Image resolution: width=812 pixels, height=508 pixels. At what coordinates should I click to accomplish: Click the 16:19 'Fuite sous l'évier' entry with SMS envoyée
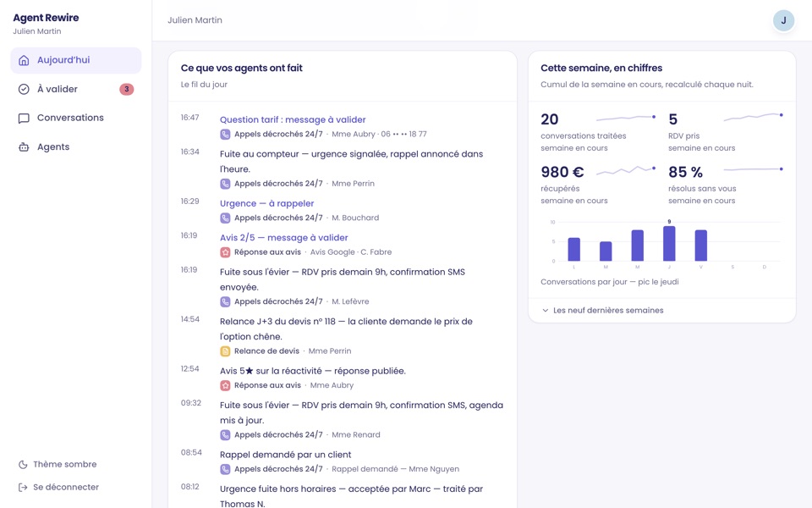tap(343, 279)
